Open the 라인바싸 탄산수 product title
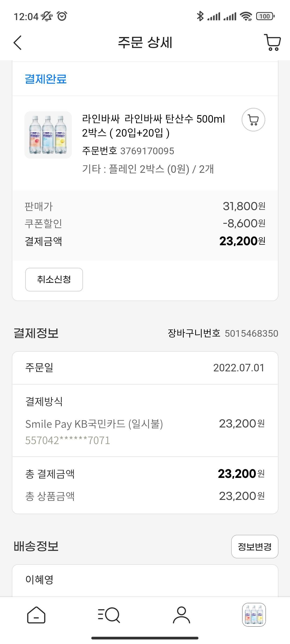The width and height of the screenshot is (290, 644). (x=153, y=126)
